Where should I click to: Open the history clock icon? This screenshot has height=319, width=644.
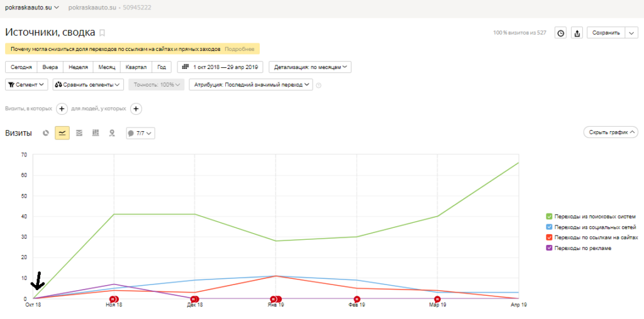coord(560,33)
